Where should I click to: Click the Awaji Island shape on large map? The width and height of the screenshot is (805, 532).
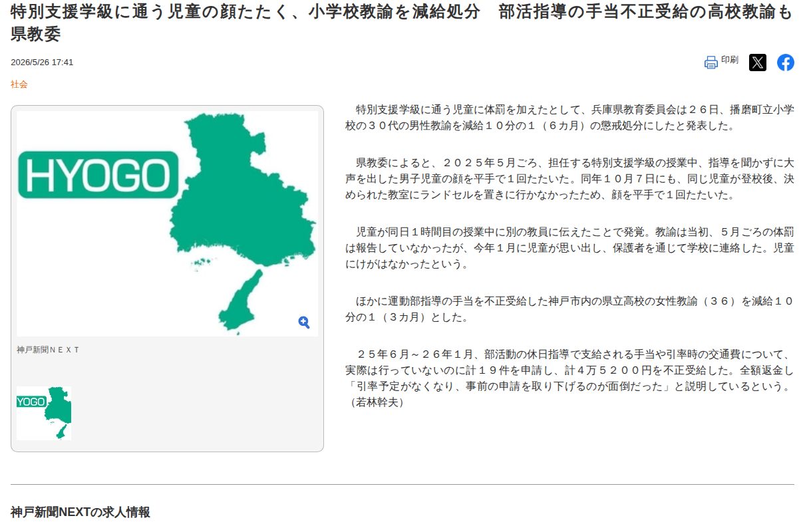pyautogui.click(x=240, y=301)
